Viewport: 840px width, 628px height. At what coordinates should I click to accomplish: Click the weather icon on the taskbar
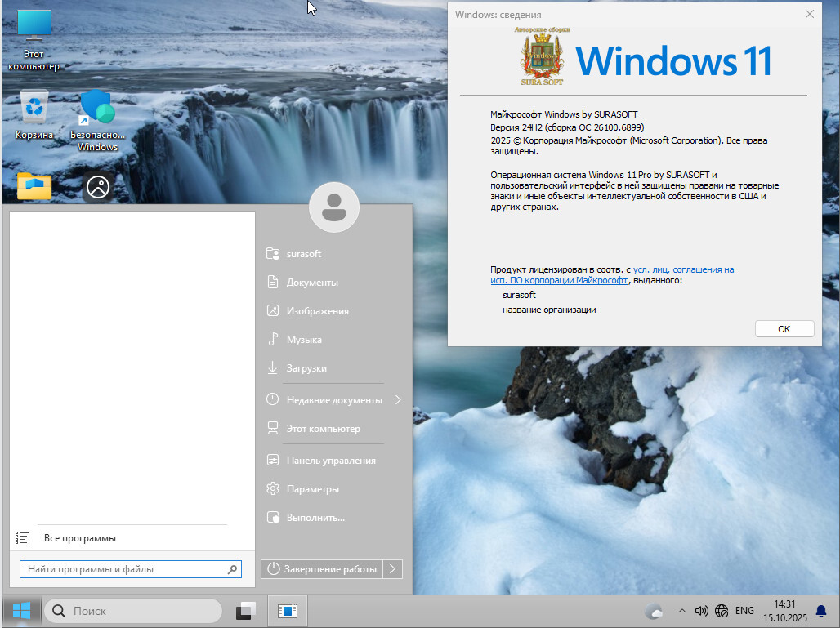pos(654,610)
